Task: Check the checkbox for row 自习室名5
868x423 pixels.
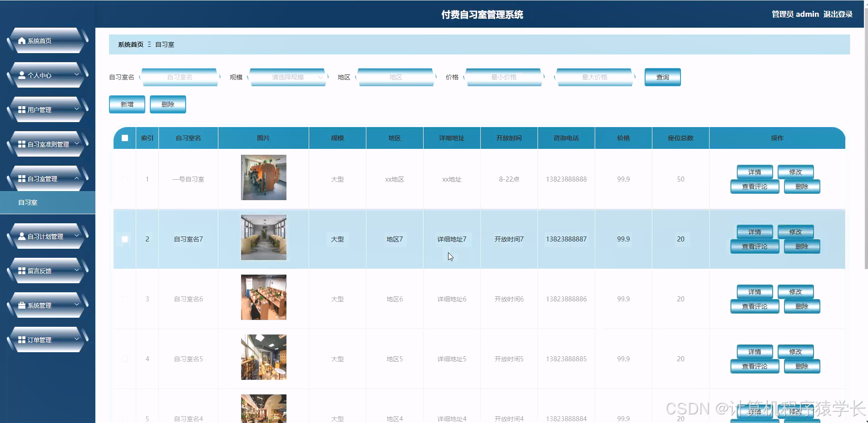Action: [125, 359]
